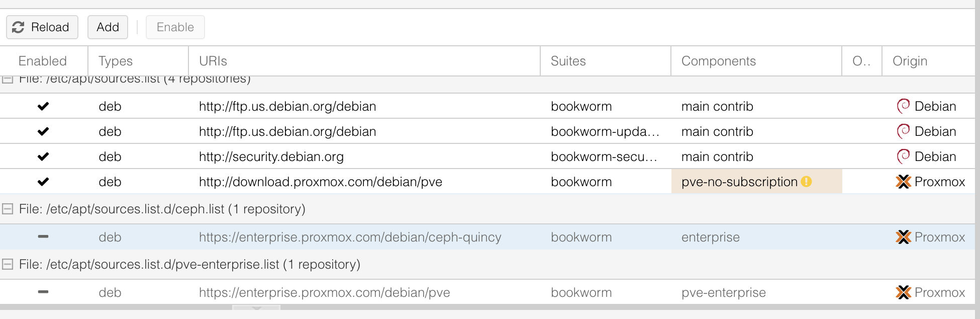Click the Proxmox icon on the pve-enterprise row
The image size is (980, 319).
point(904,292)
